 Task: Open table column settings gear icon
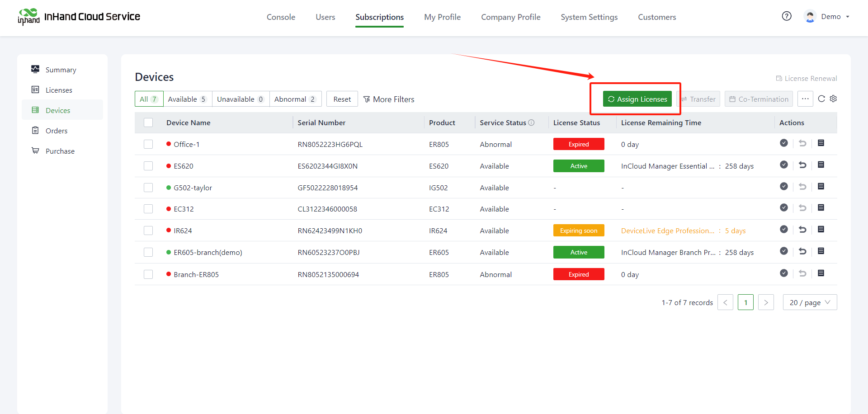833,99
